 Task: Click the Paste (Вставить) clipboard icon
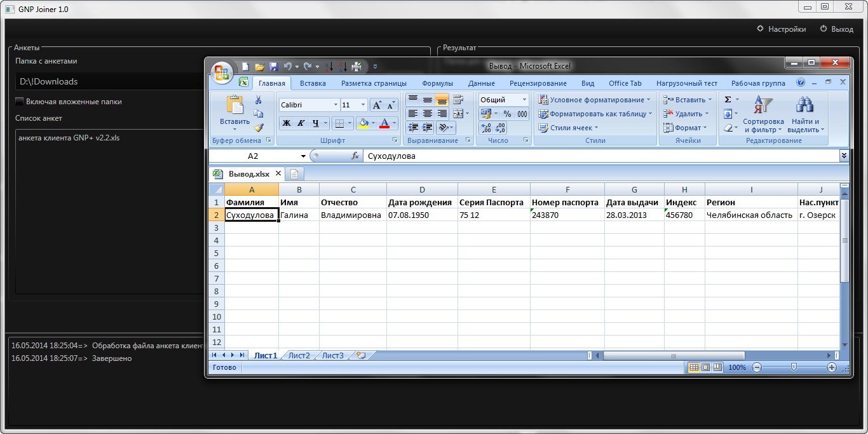235,105
